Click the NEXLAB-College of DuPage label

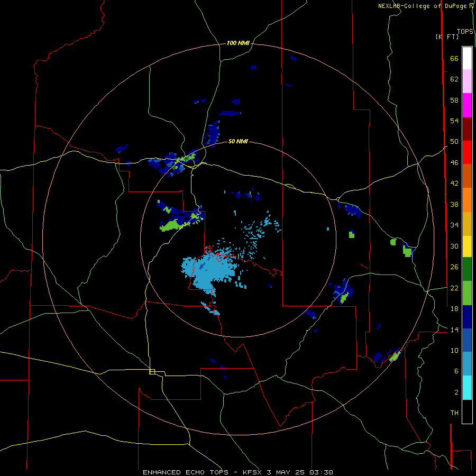pyautogui.click(x=423, y=6)
